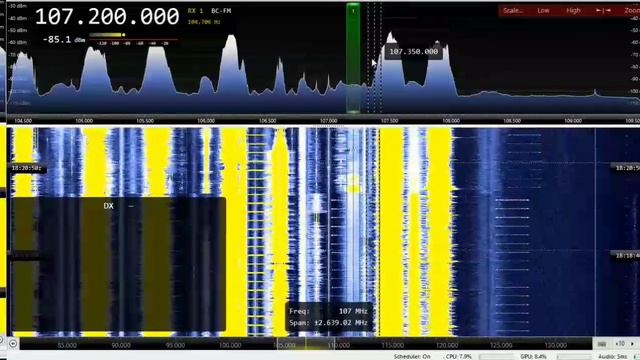640x360 pixels.
Task: Click the 107.350.000 frequency tooltip
Action: 413,51
